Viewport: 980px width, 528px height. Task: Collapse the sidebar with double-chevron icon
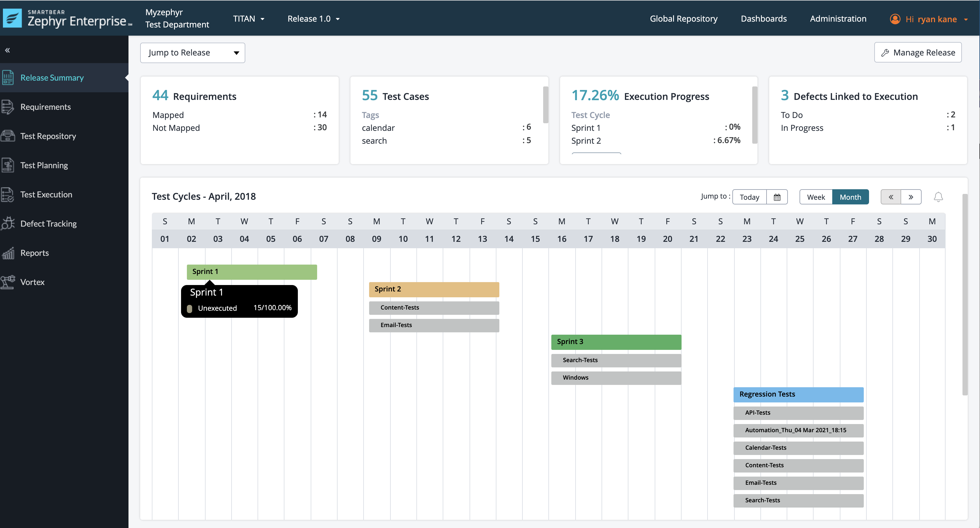tap(7, 50)
